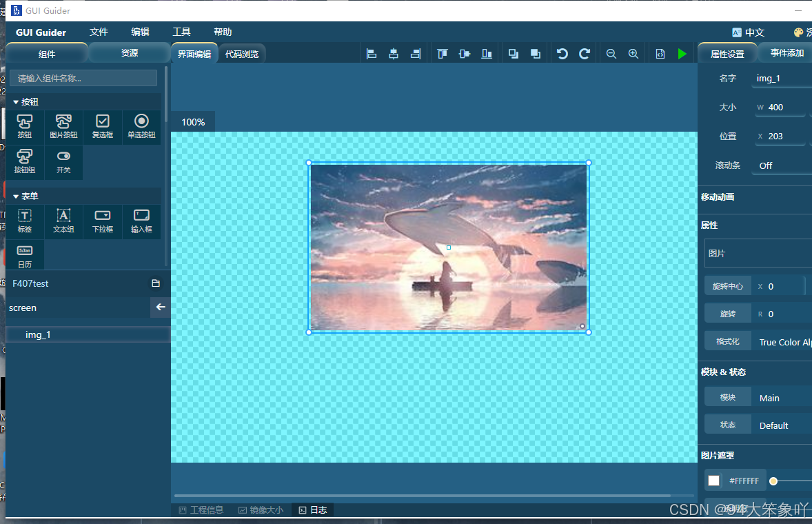Click the image mask opacity slider handle

(x=773, y=481)
